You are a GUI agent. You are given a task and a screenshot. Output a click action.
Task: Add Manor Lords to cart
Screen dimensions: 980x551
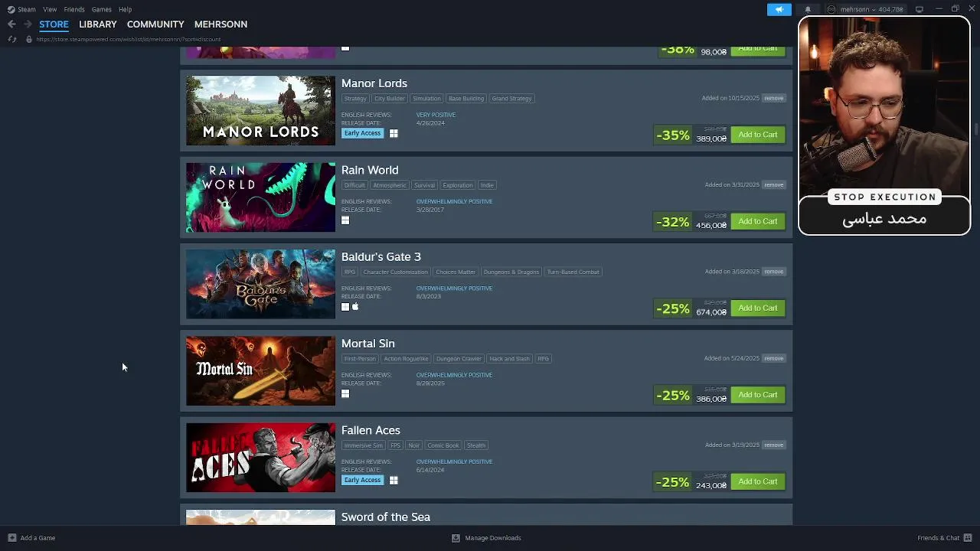click(757, 135)
